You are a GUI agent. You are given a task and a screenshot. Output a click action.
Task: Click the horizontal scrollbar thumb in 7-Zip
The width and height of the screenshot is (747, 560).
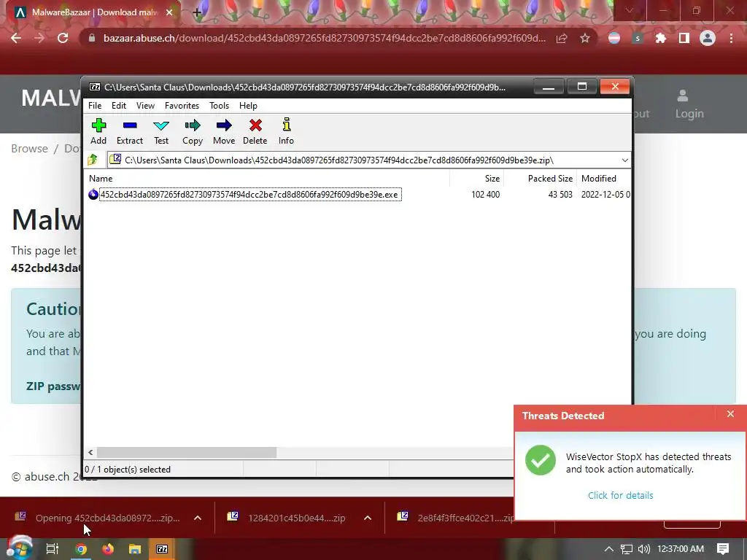tap(187, 452)
